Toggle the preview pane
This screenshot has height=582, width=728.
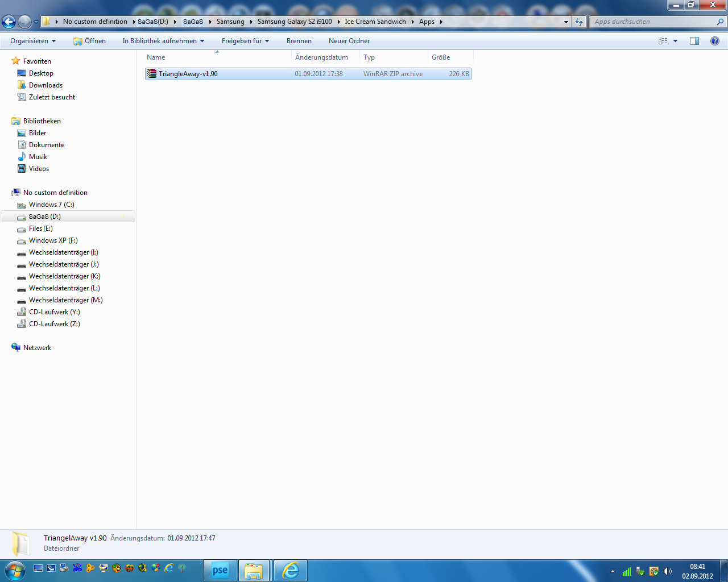(x=694, y=41)
